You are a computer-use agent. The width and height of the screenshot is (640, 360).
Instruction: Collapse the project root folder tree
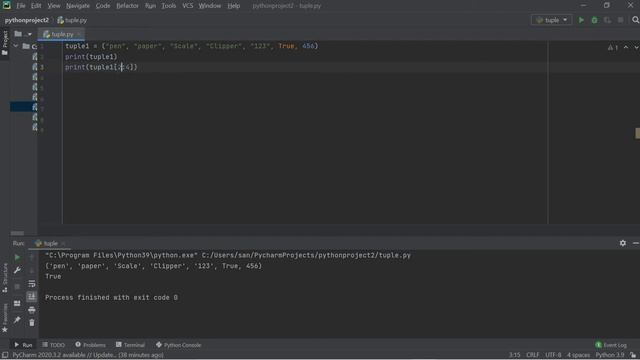coord(16,46)
